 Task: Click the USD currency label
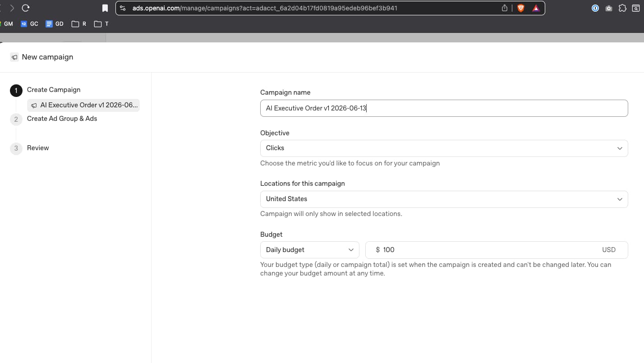(x=609, y=250)
